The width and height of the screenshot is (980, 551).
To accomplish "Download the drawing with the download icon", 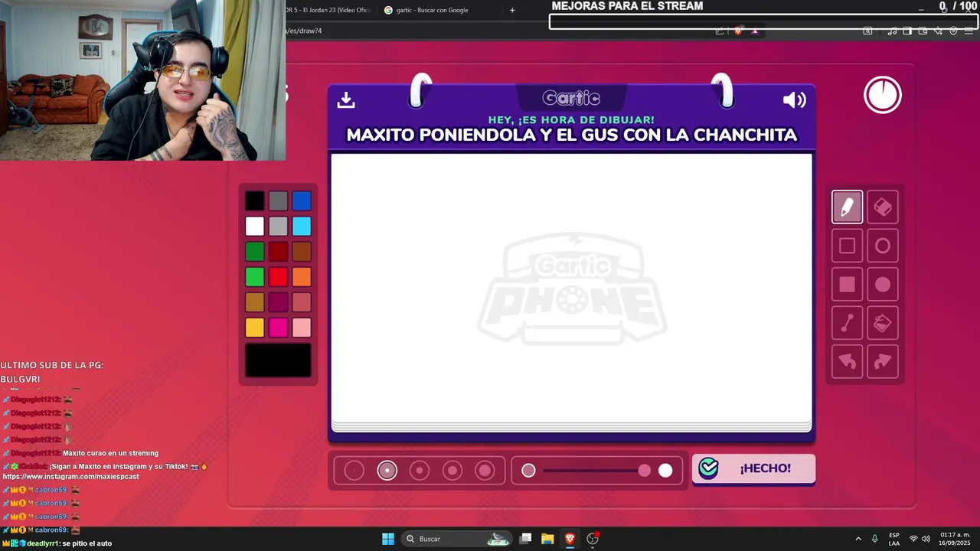I will coord(346,99).
